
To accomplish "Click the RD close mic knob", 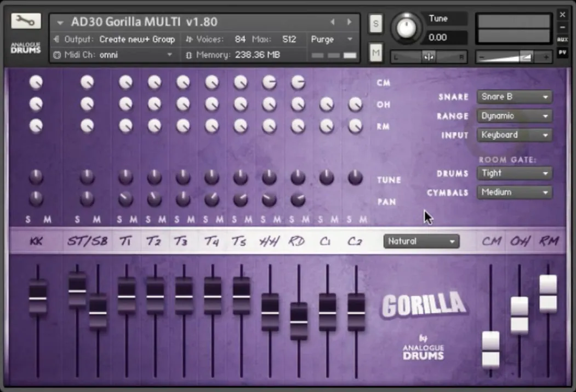I will tap(298, 83).
